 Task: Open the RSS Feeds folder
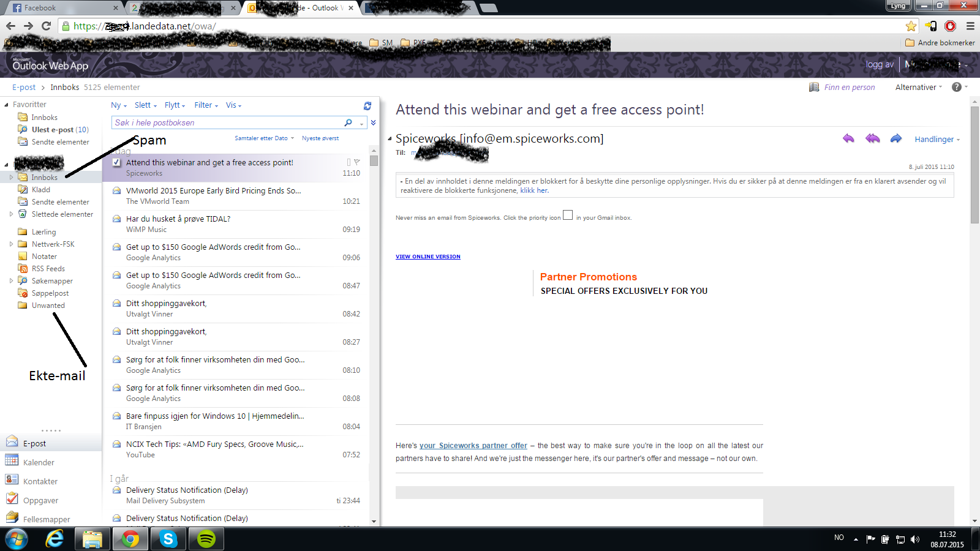click(48, 269)
